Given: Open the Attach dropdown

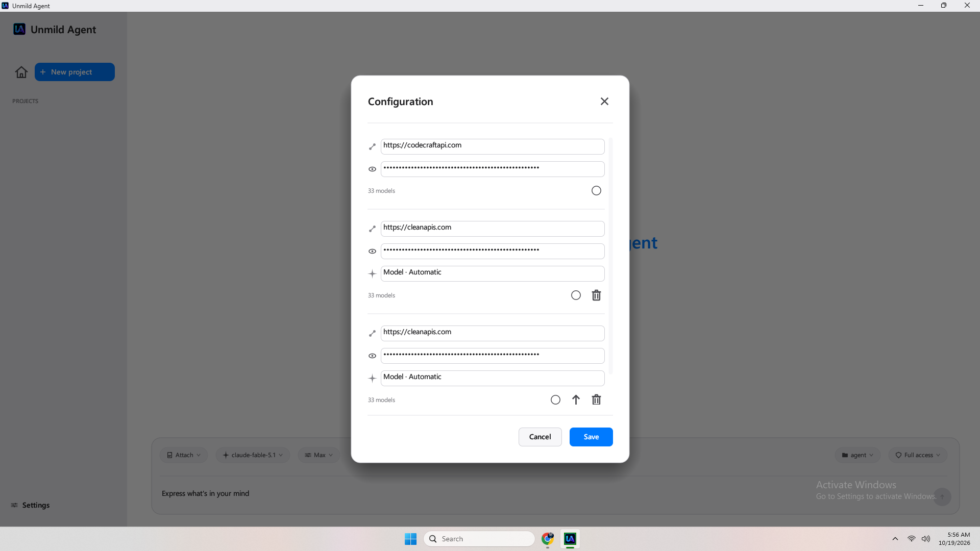Looking at the screenshot, I should [x=184, y=455].
